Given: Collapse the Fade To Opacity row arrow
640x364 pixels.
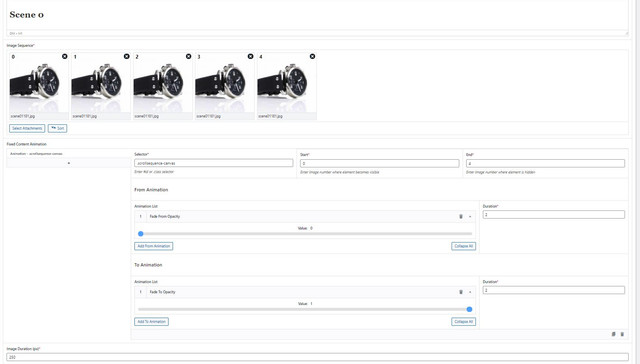Looking at the screenshot, I should pos(470,292).
